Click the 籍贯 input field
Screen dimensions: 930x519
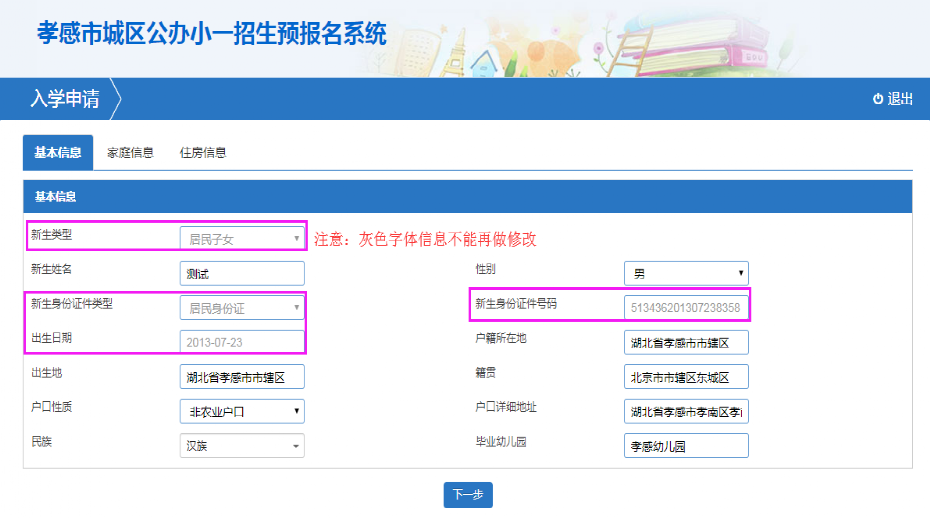click(685, 377)
